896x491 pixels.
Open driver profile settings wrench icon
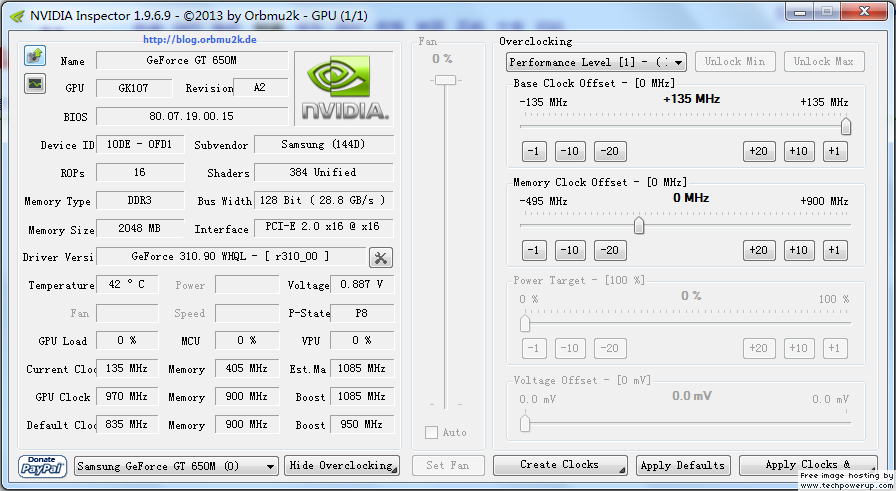coord(381,258)
